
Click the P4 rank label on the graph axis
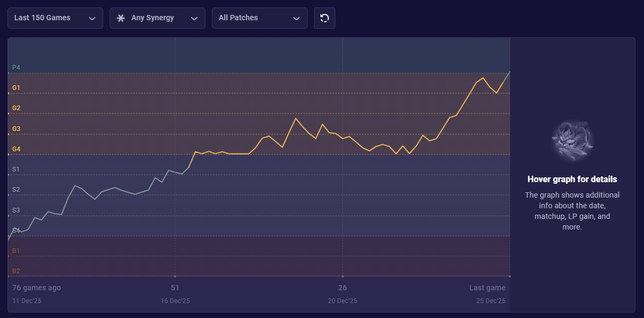tap(16, 68)
